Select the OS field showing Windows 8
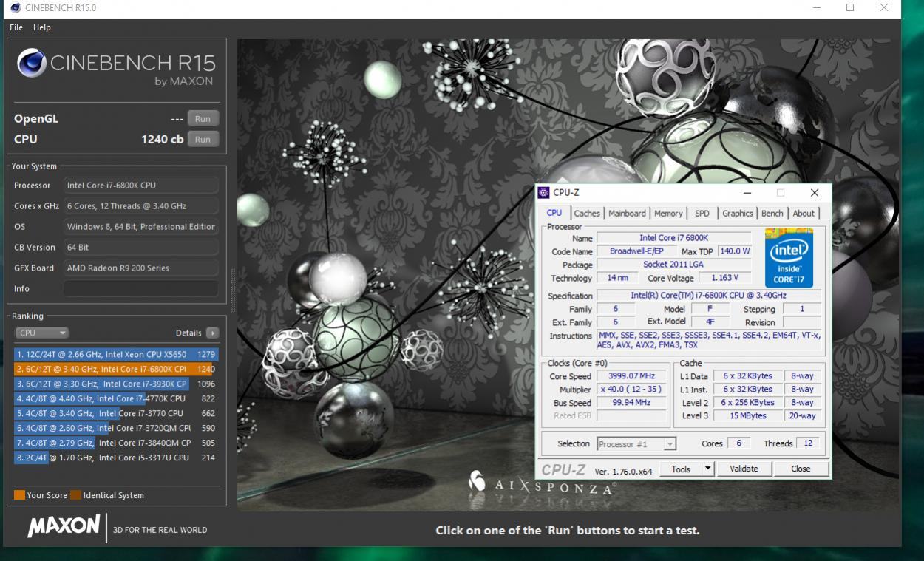 [140, 227]
